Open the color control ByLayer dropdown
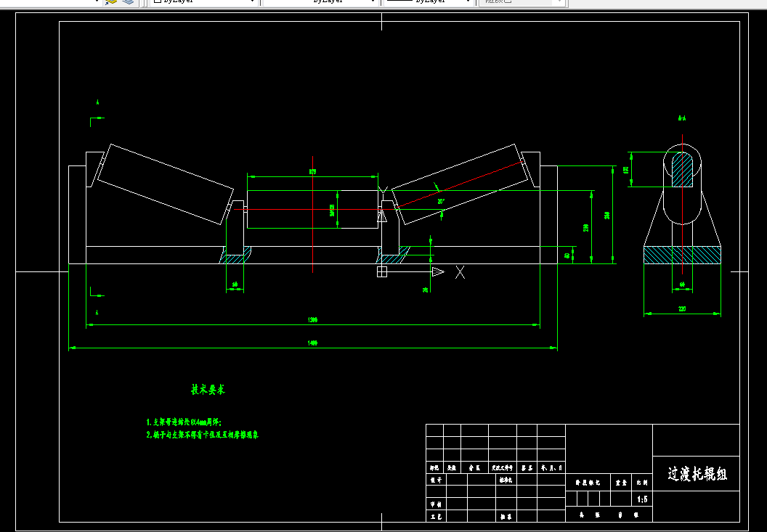Viewport: 767px width, 532px height. (204, 1)
